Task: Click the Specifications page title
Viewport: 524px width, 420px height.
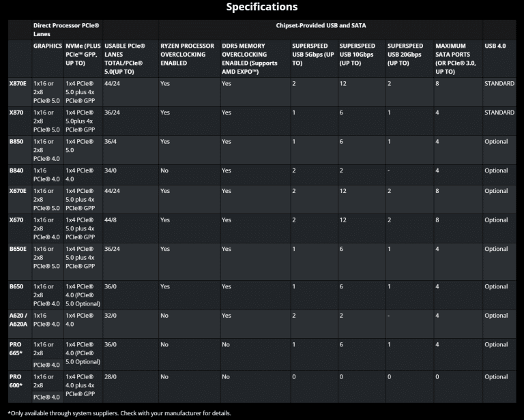Action: coord(262,7)
